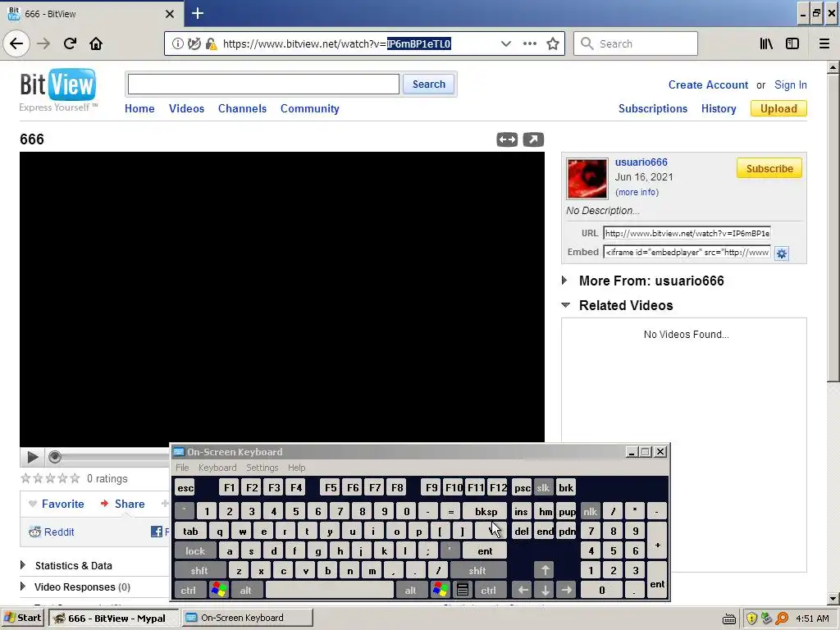Image resolution: width=840 pixels, height=630 pixels.
Task: Click the right arrow key on keyboard
Action: click(x=566, y=591)
